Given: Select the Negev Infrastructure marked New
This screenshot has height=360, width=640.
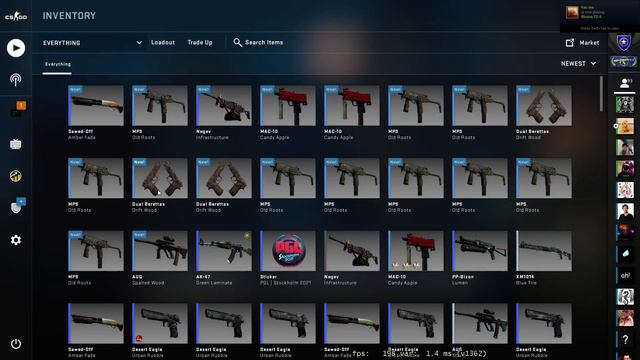Looking at the screenshot, I should [x=224, y=112].
